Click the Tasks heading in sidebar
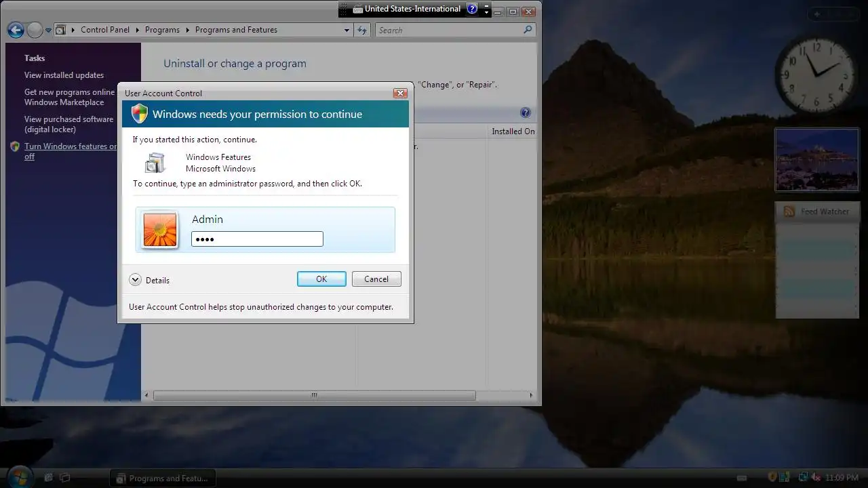Screen dimensions: 868x488 [x=35, y=58]
